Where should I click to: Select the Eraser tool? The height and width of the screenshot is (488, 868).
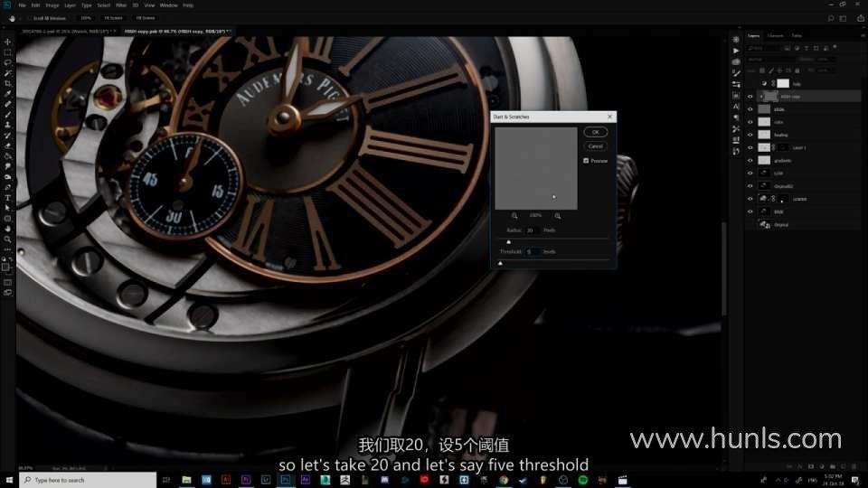(x=8, y=146)
